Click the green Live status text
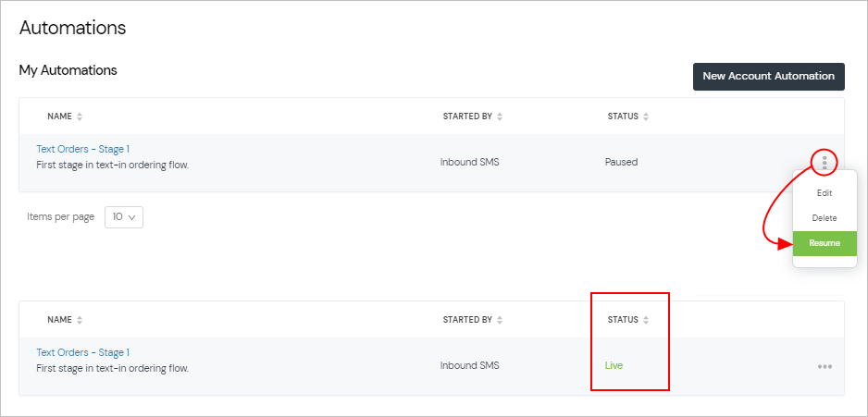 614,365
